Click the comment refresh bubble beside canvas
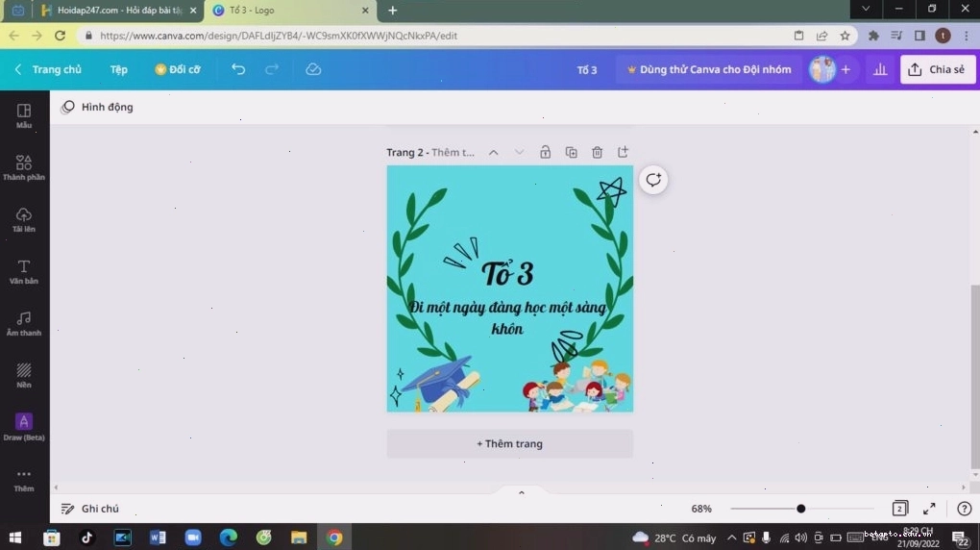 [653, 180]
